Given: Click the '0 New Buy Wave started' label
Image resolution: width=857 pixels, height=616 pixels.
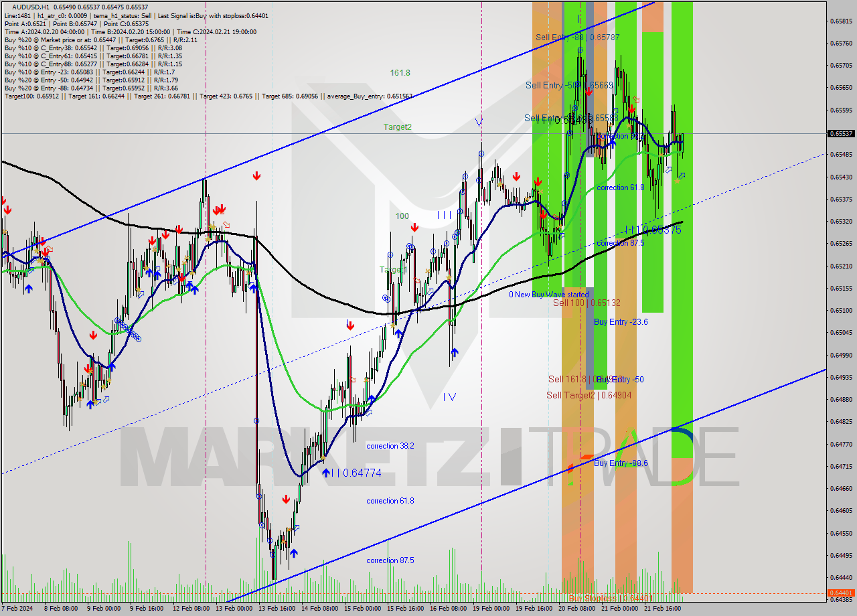Looking at the screenshot, I should pyautogui.click(x=548, y=295).
